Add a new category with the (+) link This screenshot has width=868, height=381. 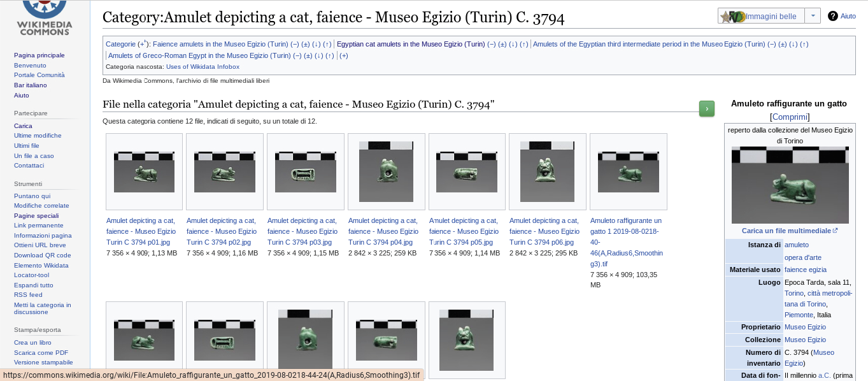click(x=344, y=55)
